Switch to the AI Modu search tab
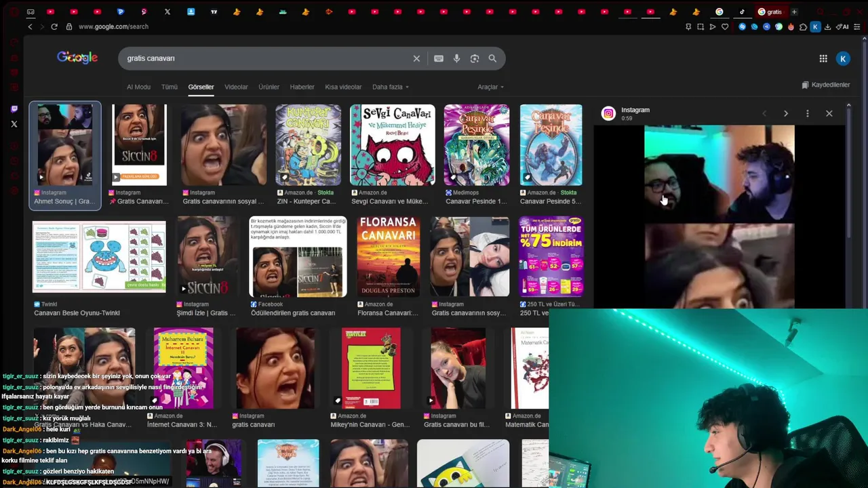 point(138,87)
